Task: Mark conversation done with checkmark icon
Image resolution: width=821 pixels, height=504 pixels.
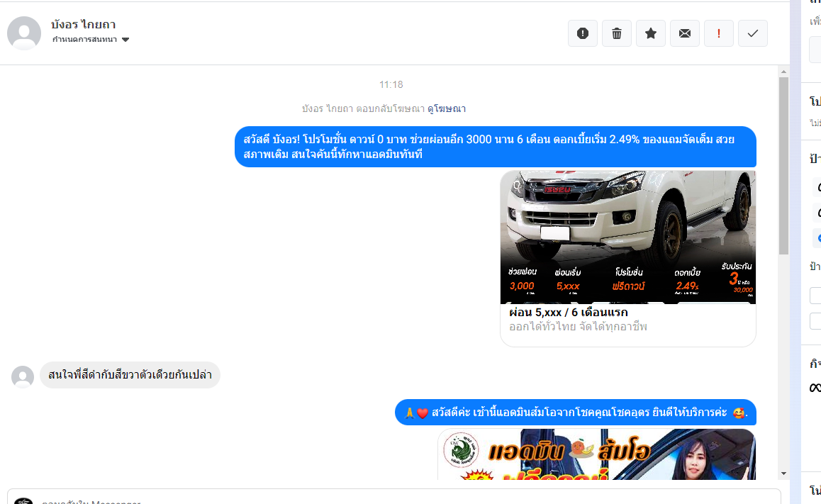Action: pos(753,33)
